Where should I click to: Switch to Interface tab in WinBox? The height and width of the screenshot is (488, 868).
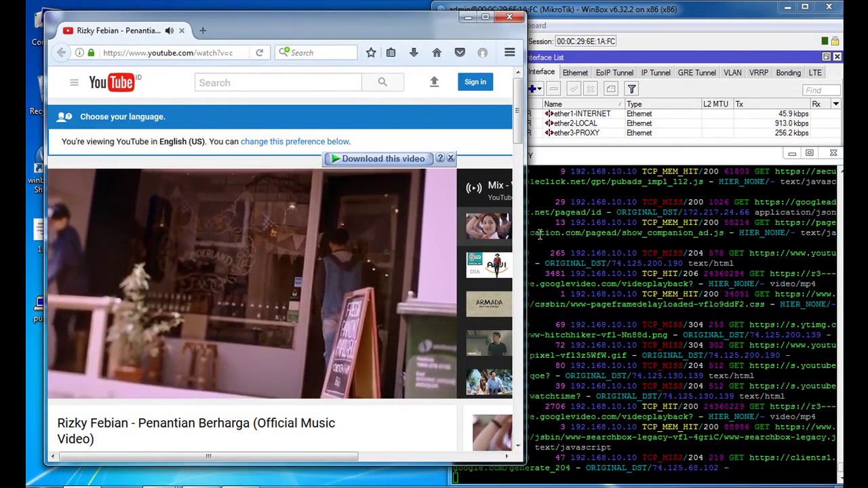tap(541, 72)
